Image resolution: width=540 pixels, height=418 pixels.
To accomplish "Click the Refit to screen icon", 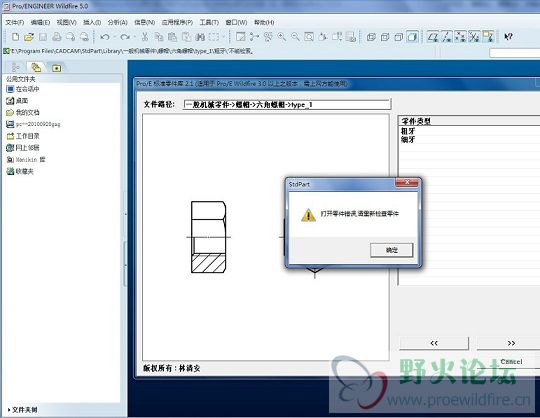I will click(309, 36).
